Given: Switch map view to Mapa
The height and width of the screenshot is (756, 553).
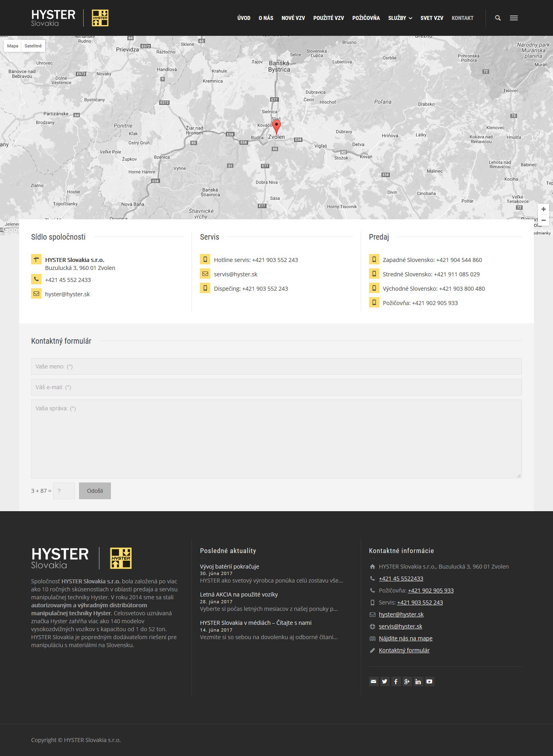Looking at the screenshot, I should [x=13, y=46].
